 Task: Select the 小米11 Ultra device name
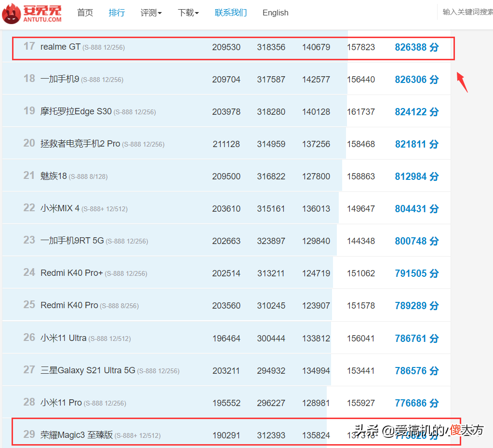pyautogui.click(x=63, y=338)
